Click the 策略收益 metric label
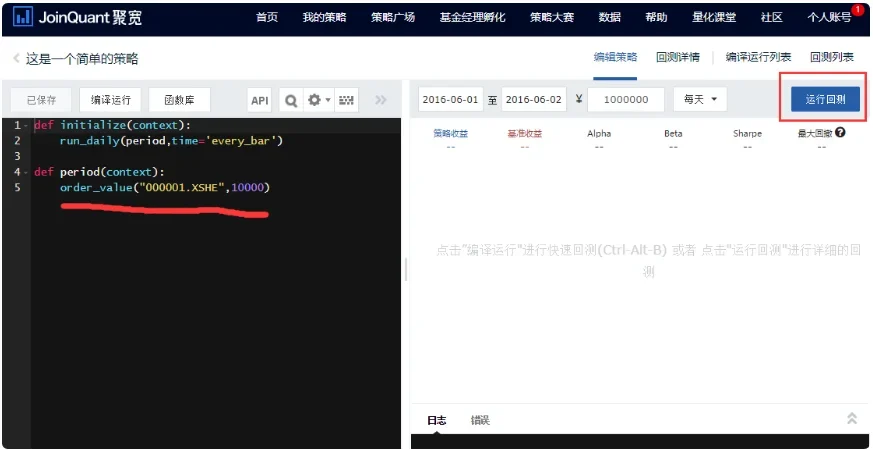873x450 pixels. tap(450, 134)
